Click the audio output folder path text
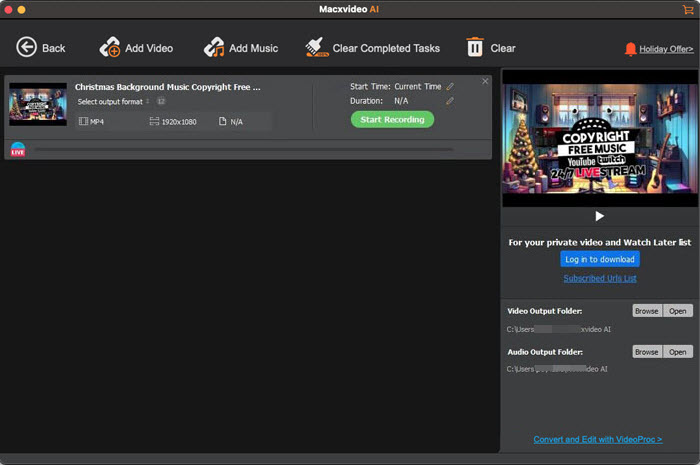This screenshot has height=465, width=700. pos(557,369)
